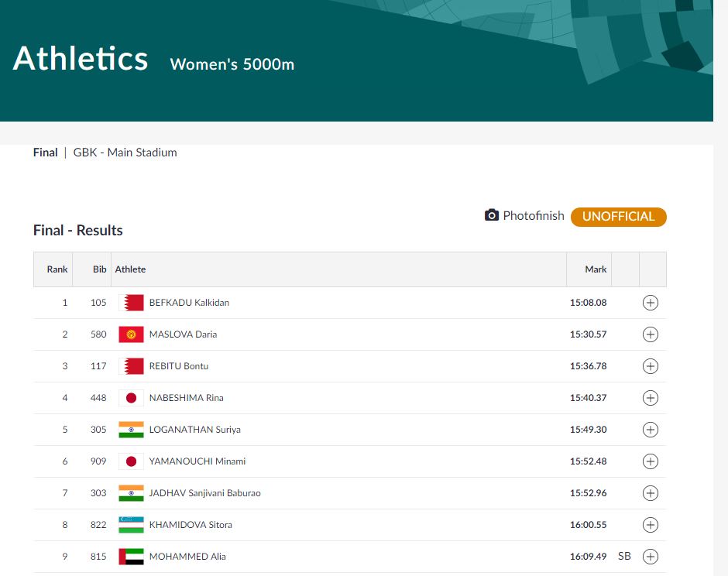Viewport: 728px width, 576px height.
Task: Click Uzbekistan flag beside KHAMIDOVA Sitora
Action: [x=131, y=525]
